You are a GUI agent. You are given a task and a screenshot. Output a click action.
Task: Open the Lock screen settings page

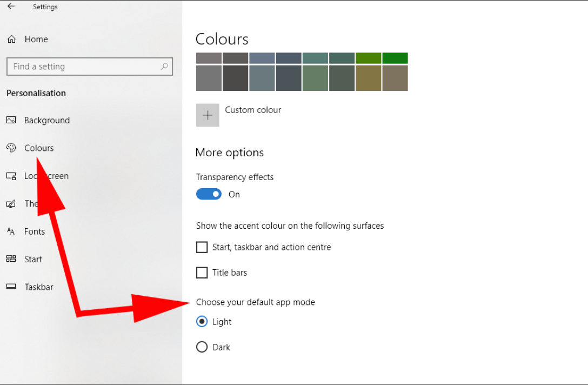coord(46,176)
